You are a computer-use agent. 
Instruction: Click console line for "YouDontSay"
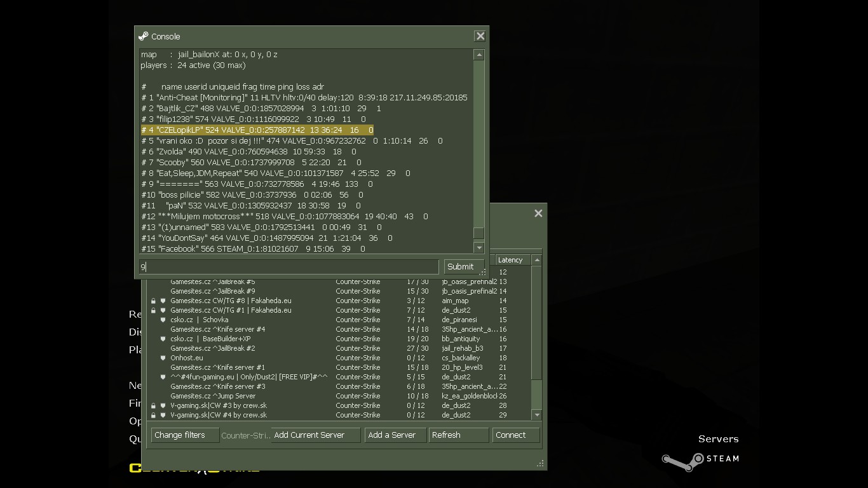pyautogui.click(x=267, y=238)
